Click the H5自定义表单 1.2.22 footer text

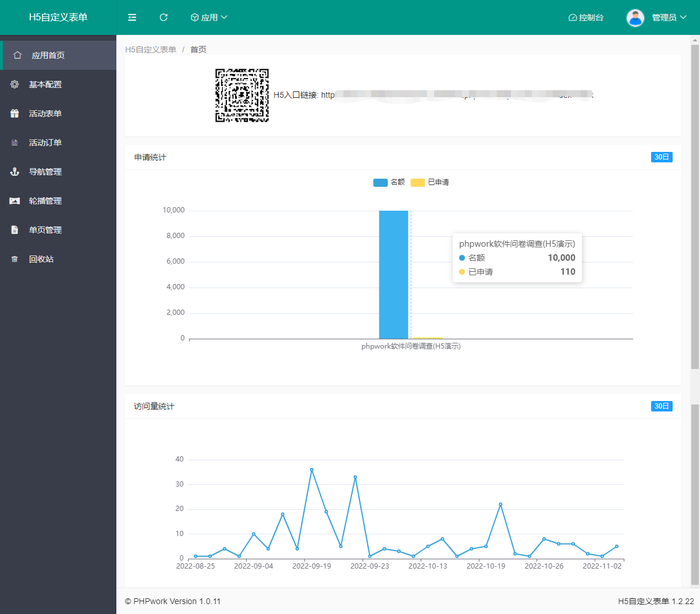(656, 601)
